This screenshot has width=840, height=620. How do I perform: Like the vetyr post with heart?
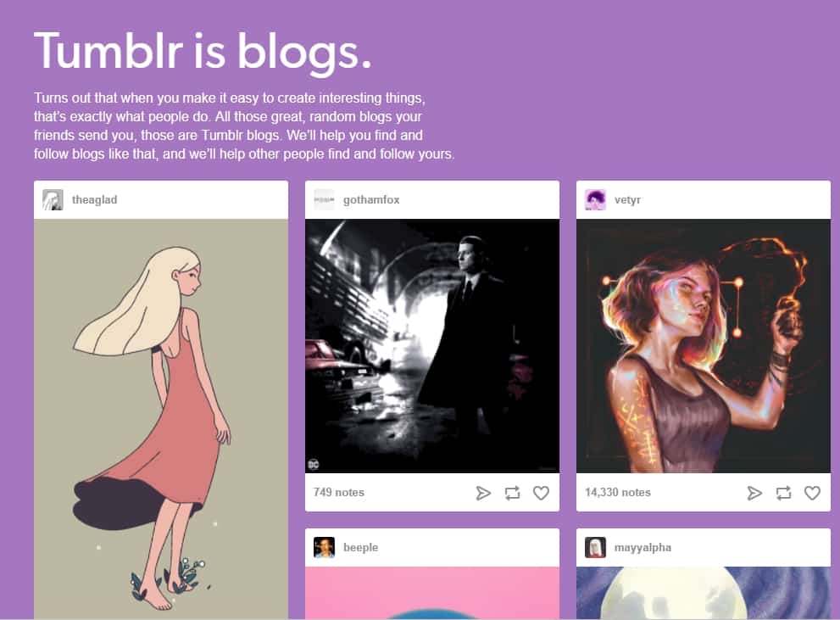click(812, 493)
